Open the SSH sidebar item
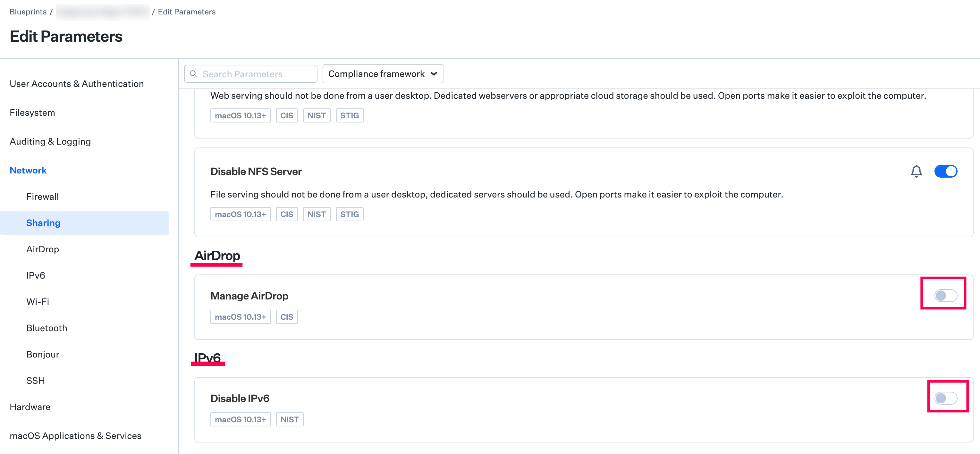 pos(35,381)
